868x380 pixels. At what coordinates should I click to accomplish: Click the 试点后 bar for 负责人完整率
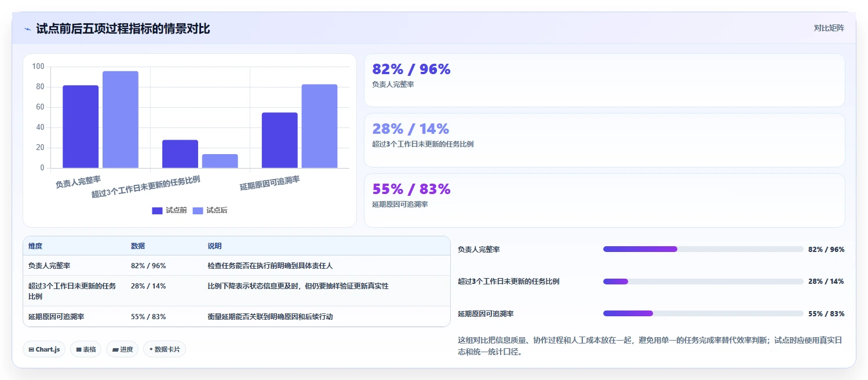click(x=121, y=120)
